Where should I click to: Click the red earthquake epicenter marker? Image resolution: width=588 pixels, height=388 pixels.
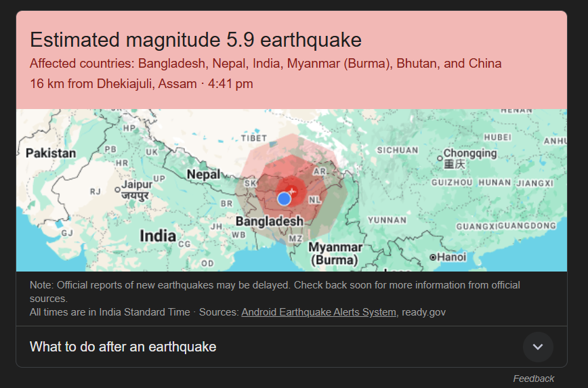coord(293,192)
